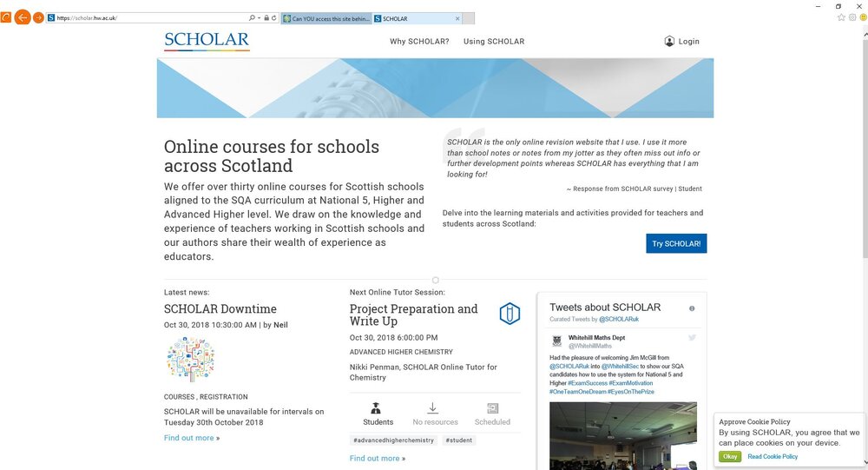
Task: Select the #student tag
Action: (459, 440)
